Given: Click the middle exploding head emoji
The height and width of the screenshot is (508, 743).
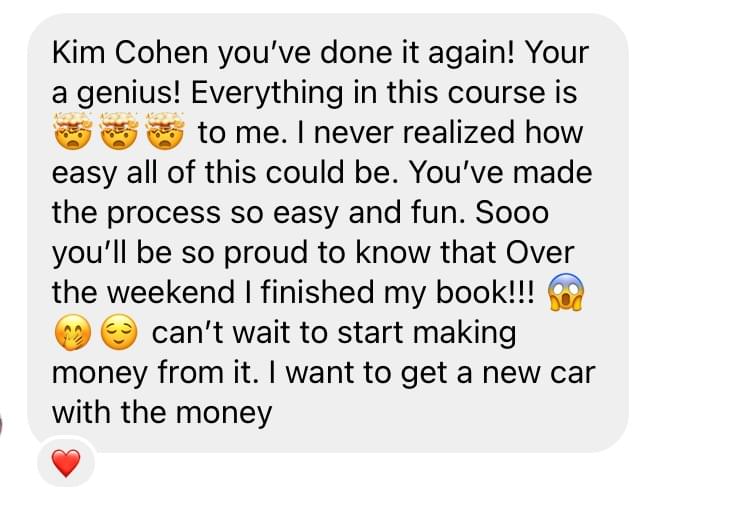Looking at the screenshot, I should [118, 131].
